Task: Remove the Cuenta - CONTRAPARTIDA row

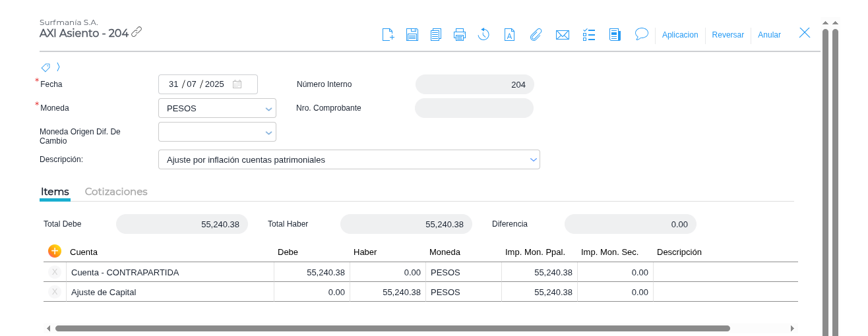Action: 55,272
